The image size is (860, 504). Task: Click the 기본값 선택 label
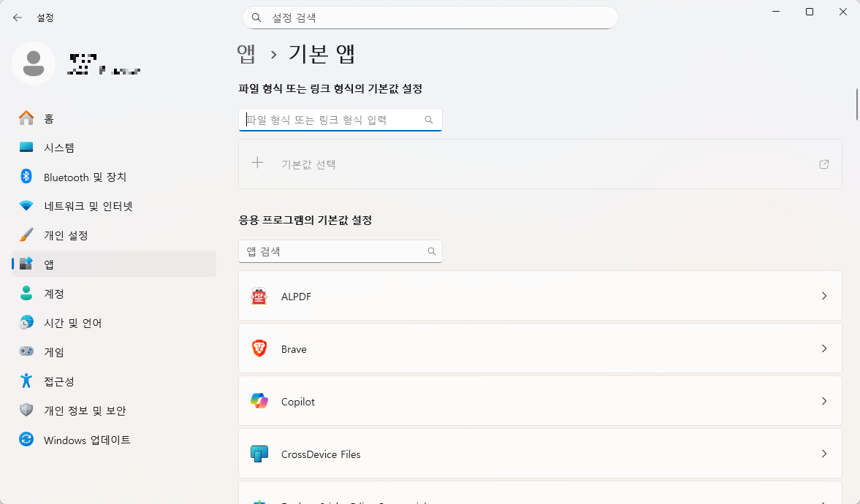coord(308,164)
